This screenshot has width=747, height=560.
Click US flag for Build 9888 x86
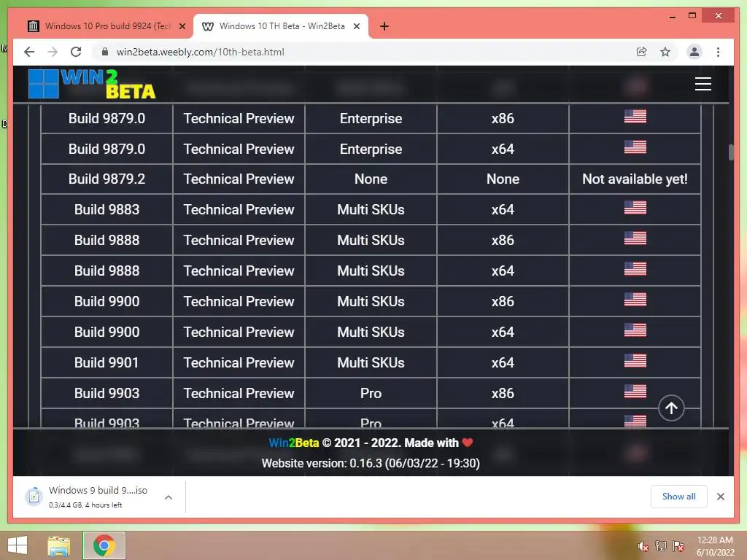tap(635, 238)
